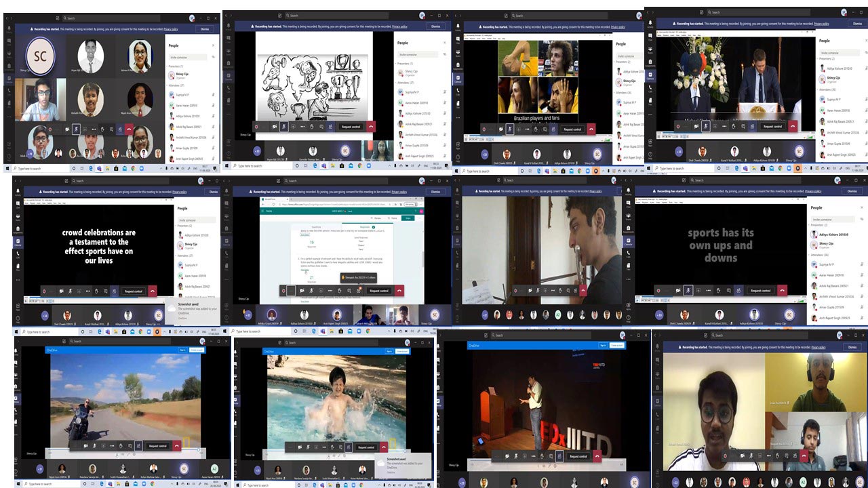This screenshot has width=868, height=488.
Task: Open More actions menu in funeral podium toolbar
Action: (724, 126)
